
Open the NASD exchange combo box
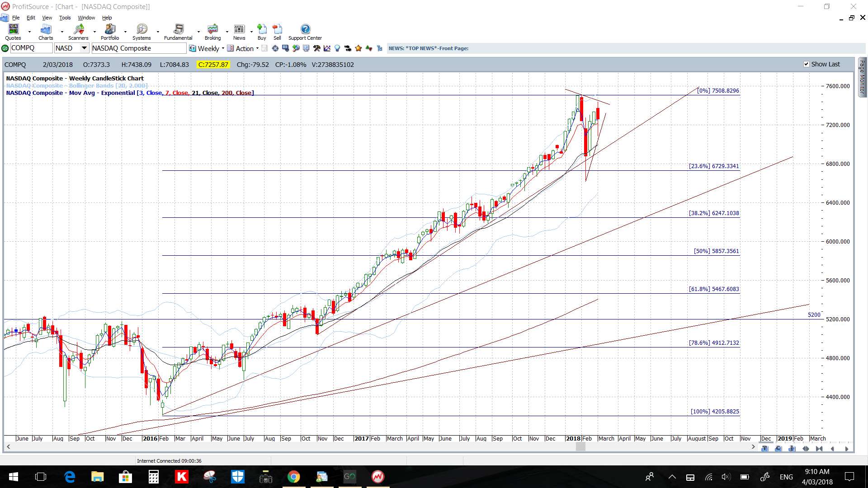click(x=71, y=48)
